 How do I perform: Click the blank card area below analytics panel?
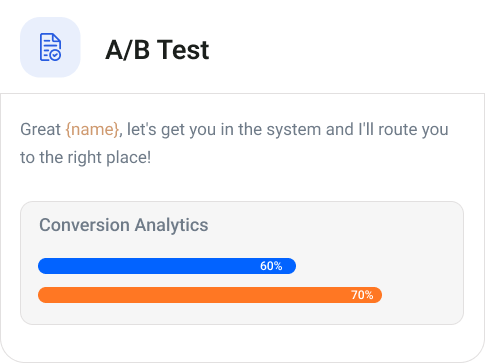242,341
